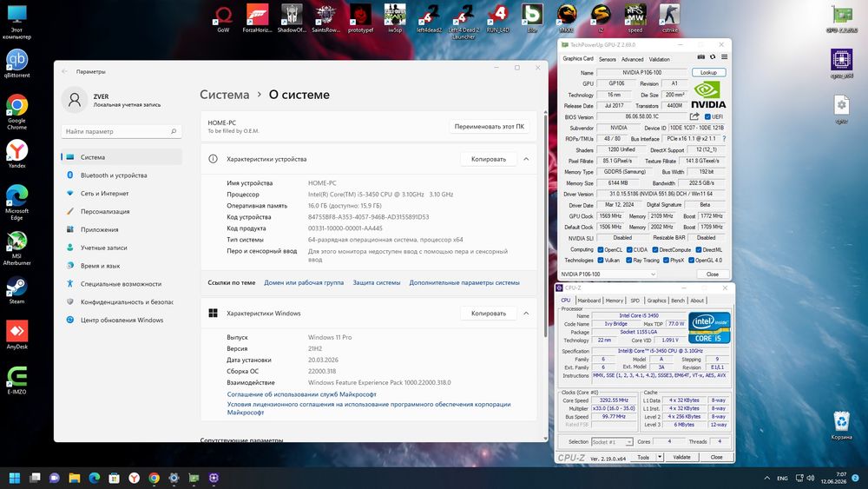The height and width of the screenshot is (489, 868).
Task: Toggle the OpenGL 4.0 checkbox in GPU-Z
Action: click(692, 261)
